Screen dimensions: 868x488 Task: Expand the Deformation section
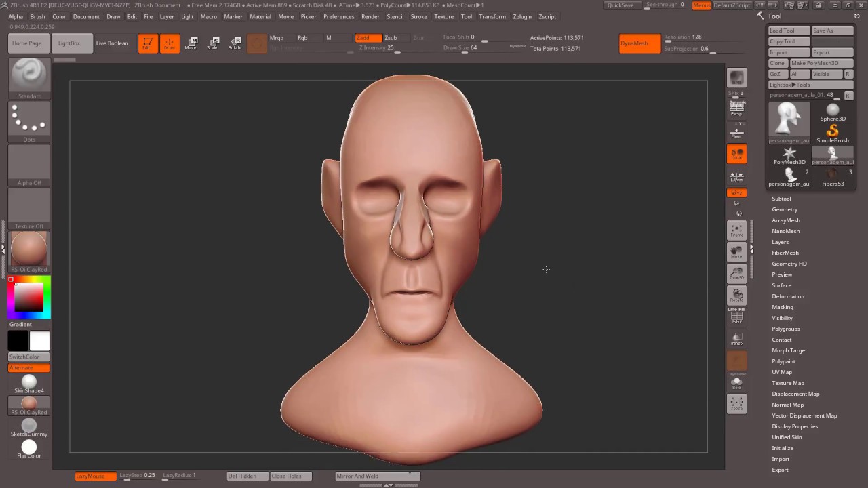coord(788,296)
